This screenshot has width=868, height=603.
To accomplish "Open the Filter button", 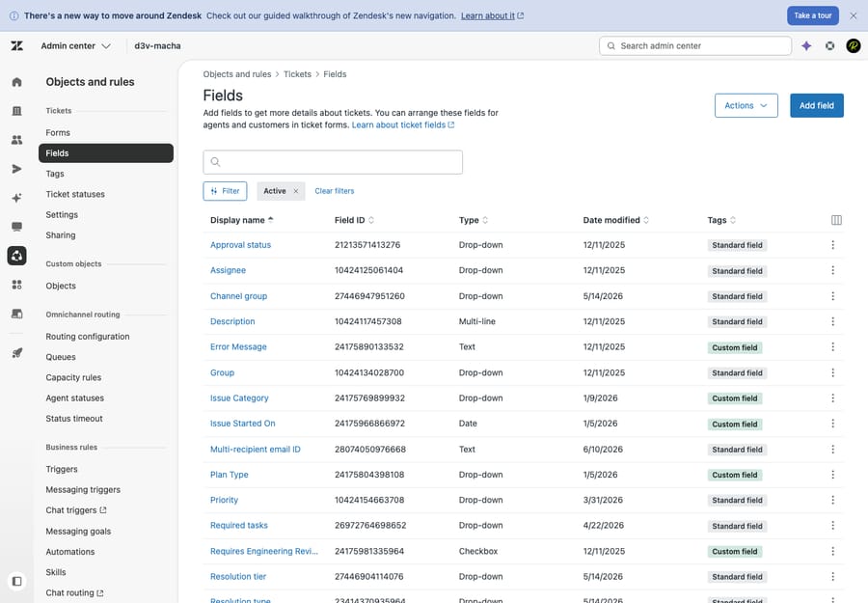I will point(225,191).
